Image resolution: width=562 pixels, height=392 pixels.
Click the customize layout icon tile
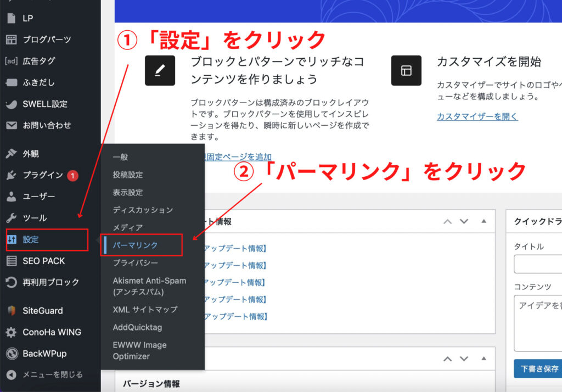click(x=406, y=70)
